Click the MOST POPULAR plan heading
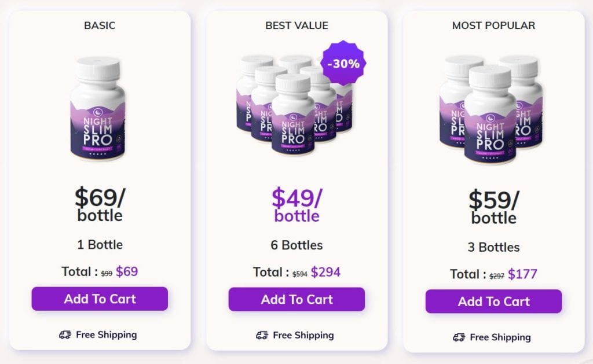This screenshot has width=593, height=364. (x=493, y=25)
